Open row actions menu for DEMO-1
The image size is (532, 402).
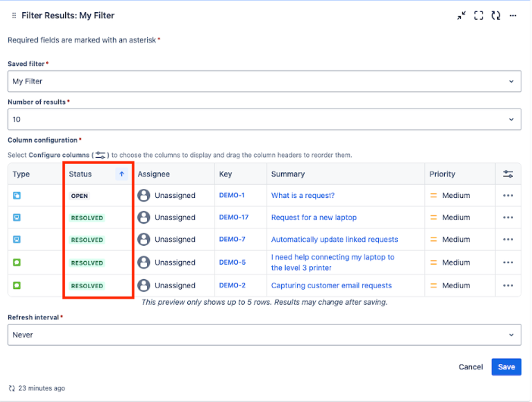click(x=508, y=196)
